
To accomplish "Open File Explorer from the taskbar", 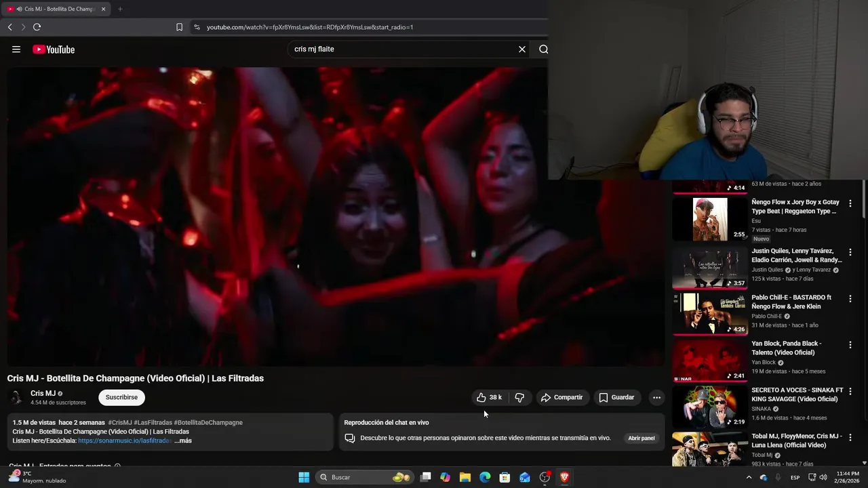I will coord(465,477).
